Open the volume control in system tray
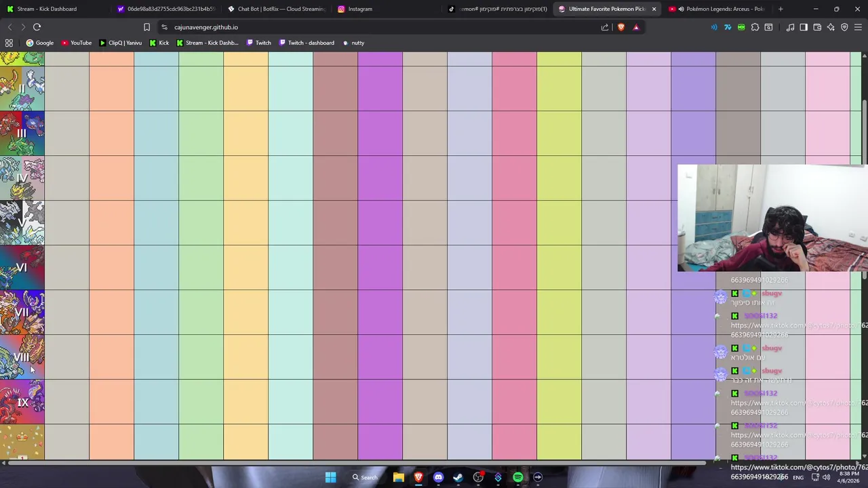Screen dimensions: 868x488 826,477
